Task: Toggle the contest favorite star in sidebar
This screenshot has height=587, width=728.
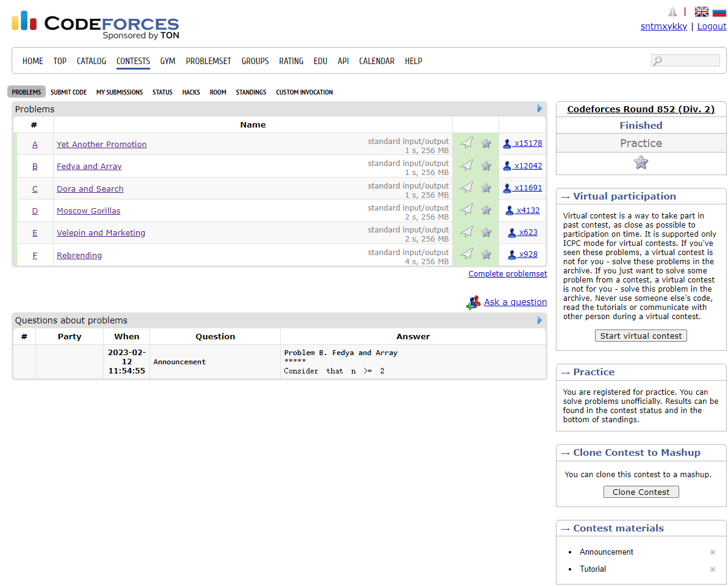Action: pos(641,162)
